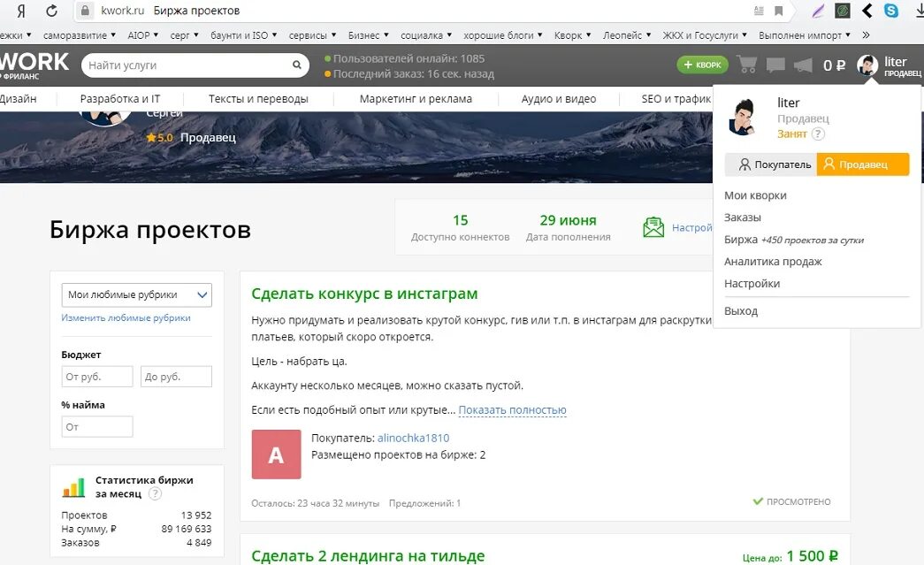The width and height of the screenshot is (924, 565).
Task: Open Аналитика продаж menu item
Action: pyautogui.click(x=773, y=262)
